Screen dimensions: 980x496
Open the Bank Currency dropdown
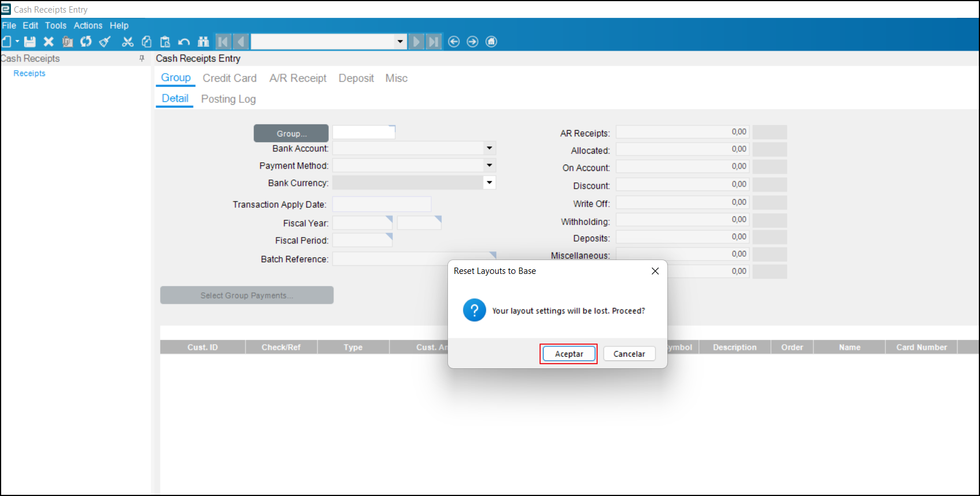tap(489, 183)
